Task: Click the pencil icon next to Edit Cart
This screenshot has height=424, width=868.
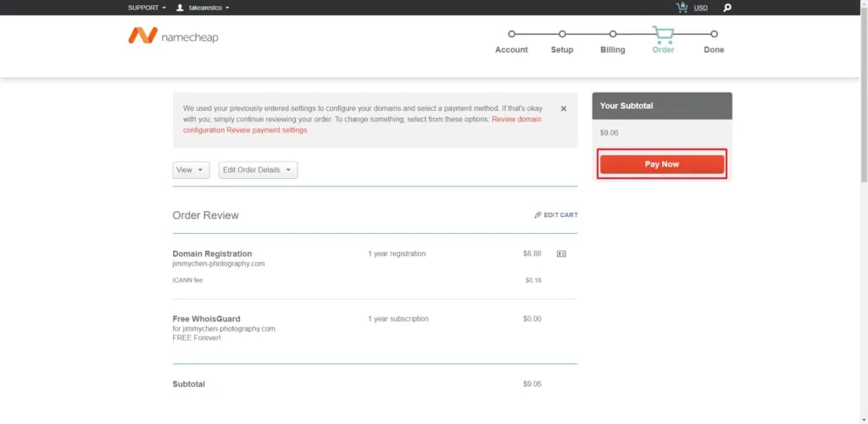Action: 537,215
